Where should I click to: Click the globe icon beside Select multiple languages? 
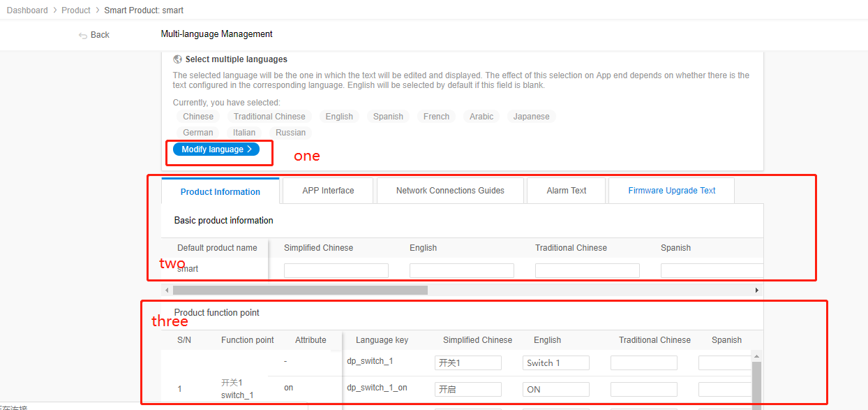click(x=178, y=59)
